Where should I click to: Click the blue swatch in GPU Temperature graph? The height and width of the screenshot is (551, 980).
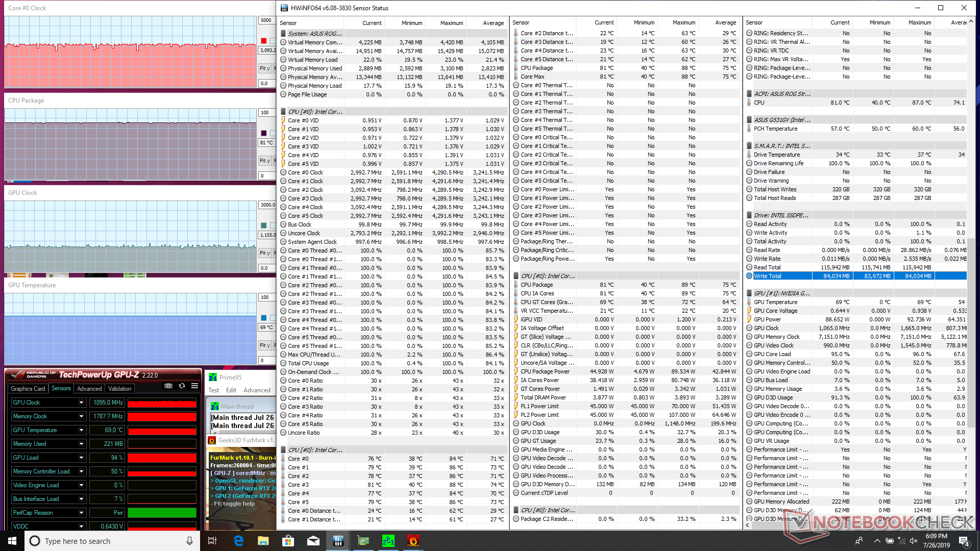[x=264, y=318]
